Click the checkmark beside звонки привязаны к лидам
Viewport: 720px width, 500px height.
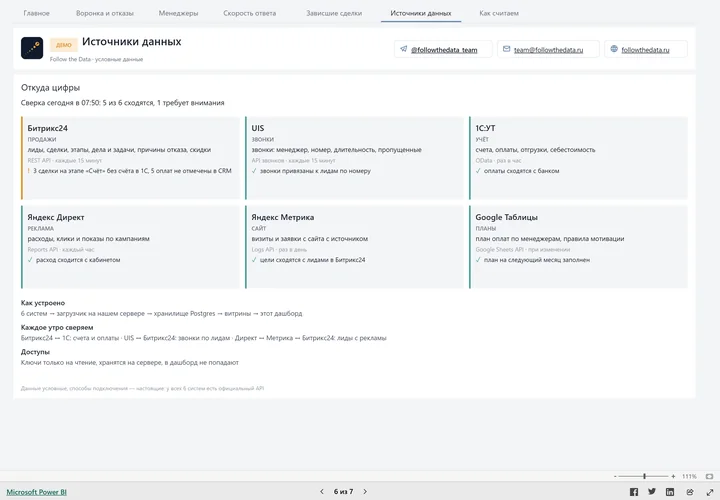254,171
